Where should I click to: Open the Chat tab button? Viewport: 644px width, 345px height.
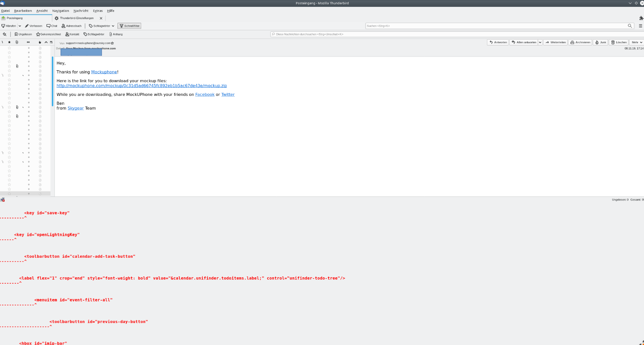52,26
